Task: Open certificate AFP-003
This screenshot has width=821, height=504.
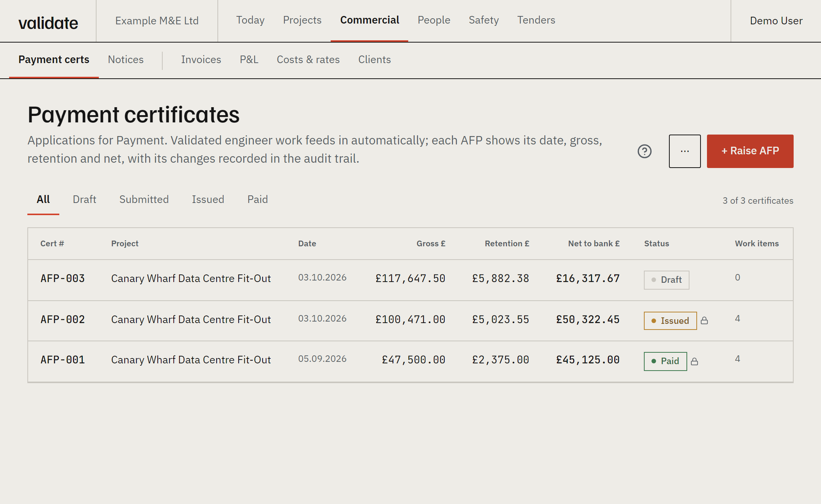Action: tap(63, 279)
